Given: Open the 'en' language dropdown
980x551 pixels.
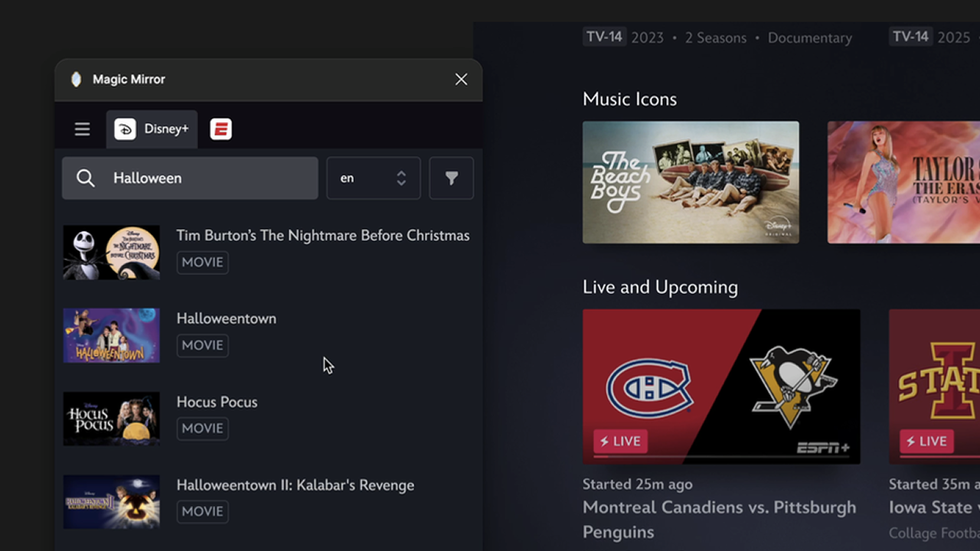Looking at the screenshot, I should 373,178.
